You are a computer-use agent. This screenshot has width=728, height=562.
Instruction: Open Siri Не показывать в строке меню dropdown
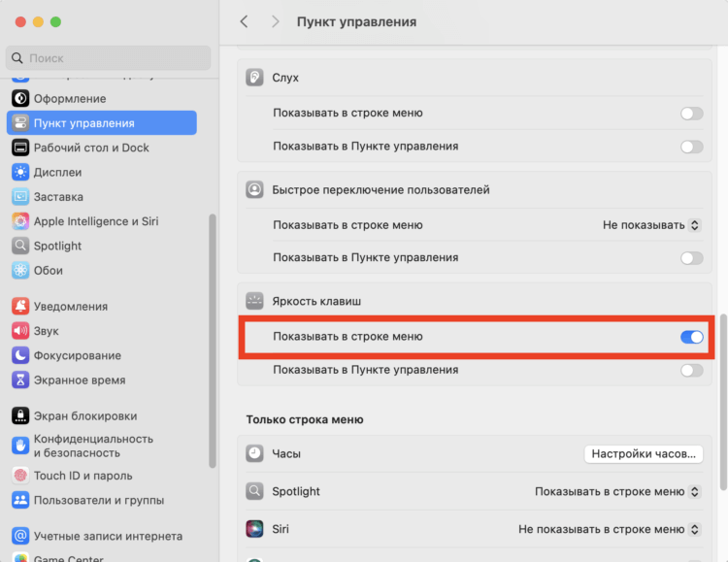pos(610,529)
